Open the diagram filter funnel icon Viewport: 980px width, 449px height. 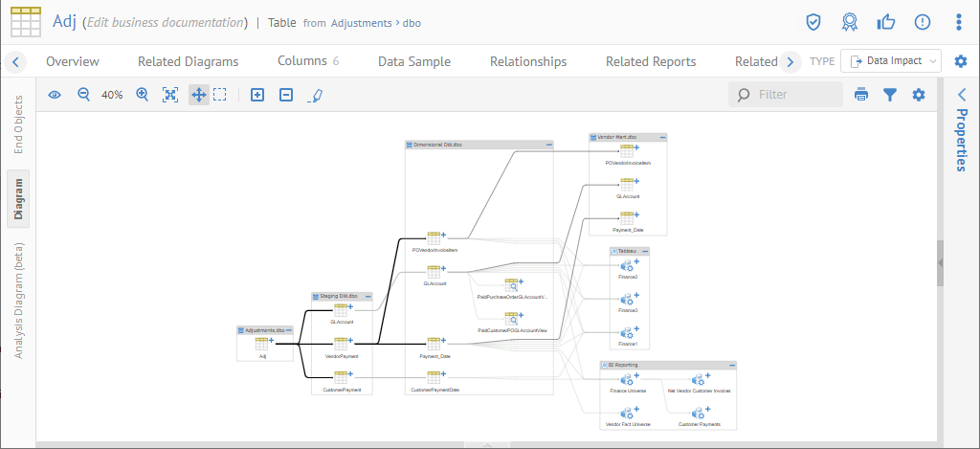click(x=890, y=95)
